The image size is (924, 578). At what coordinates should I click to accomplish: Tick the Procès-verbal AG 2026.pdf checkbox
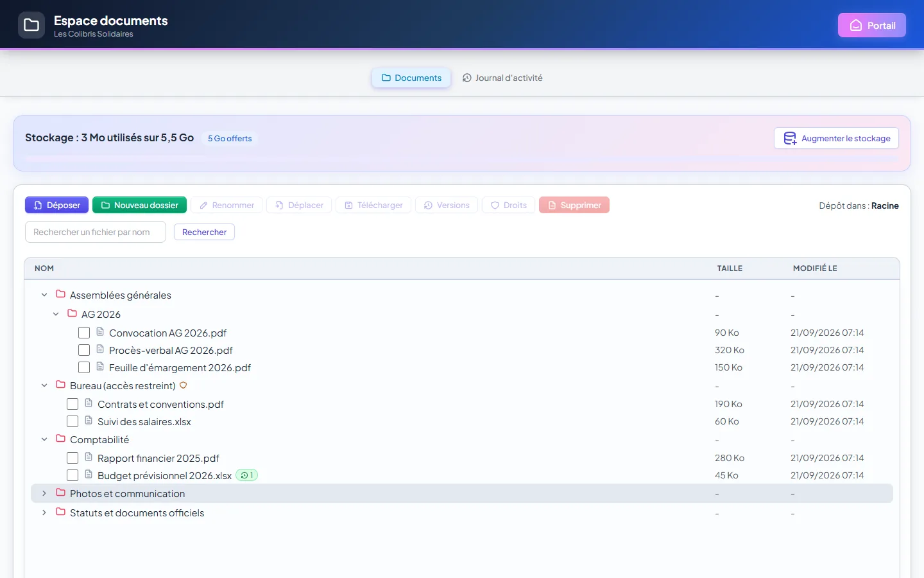click(84, 350)
